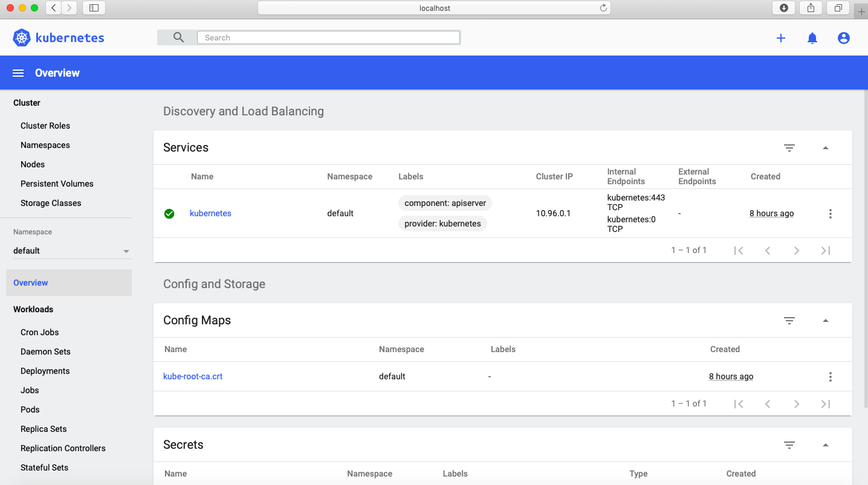This screenshot has height=485, width=868.
Task: Open Cron Jobs in sidebar
Action: pyautogui.click(x=40, y=332)
